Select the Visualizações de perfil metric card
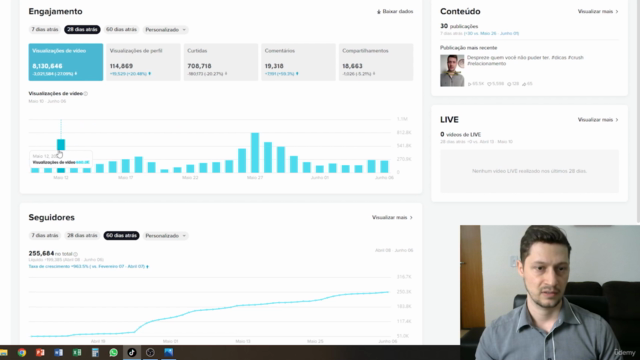 click(143, 62)
